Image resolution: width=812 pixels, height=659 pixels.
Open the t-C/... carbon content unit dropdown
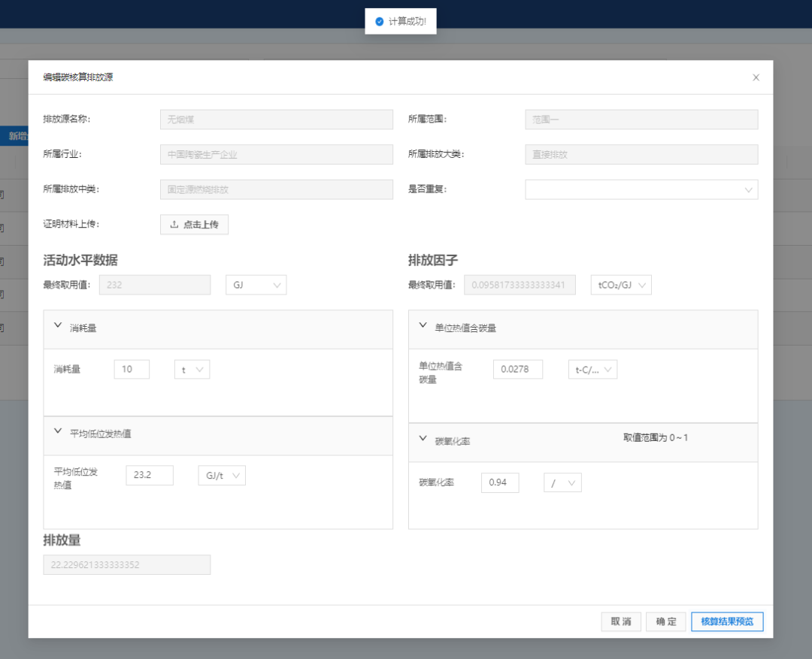click(592, 369)
